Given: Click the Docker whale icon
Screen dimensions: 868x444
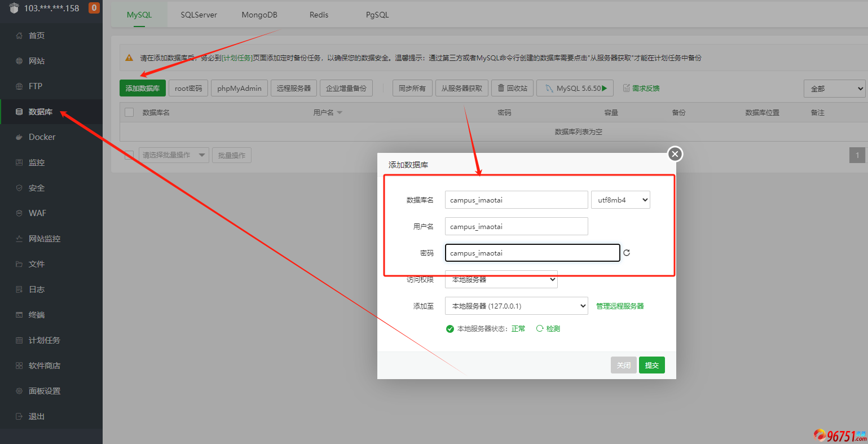Looking at the screenshot, I should [x=19, y=137].
